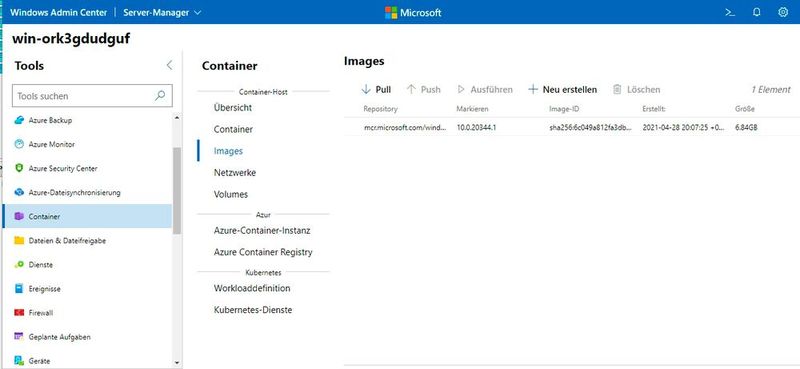Image resolution: width=800 pixels, height=369 pixels.
Task: Click the Azure Security Center shield icon
Action: (x=19, y=168)
